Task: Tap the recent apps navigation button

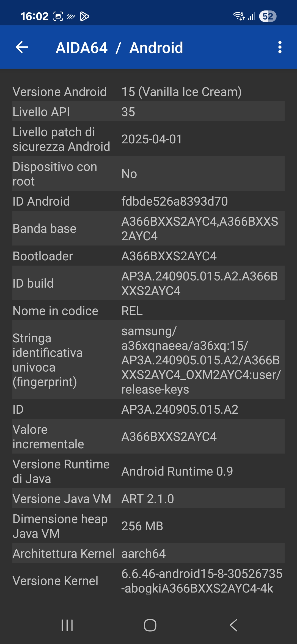Action: [x=67, y=625]
